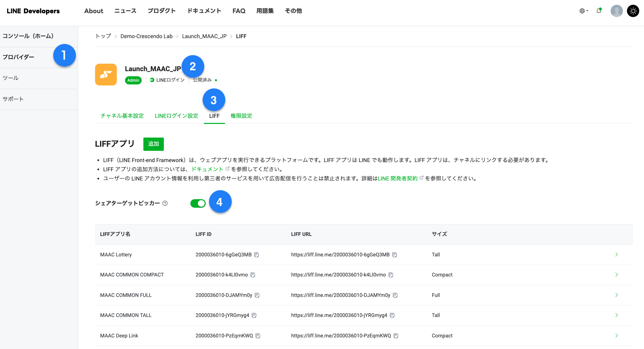Toggle the light/dark theme icon
This screenshot has width=644, height=349.
[x=633, y=11]
